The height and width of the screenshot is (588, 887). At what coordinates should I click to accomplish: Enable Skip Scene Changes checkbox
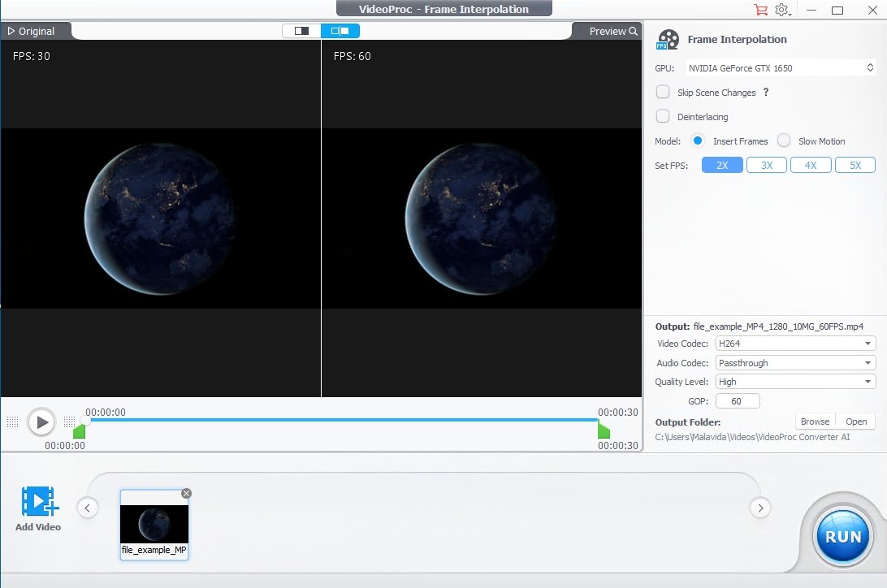[x=663, y=93]
